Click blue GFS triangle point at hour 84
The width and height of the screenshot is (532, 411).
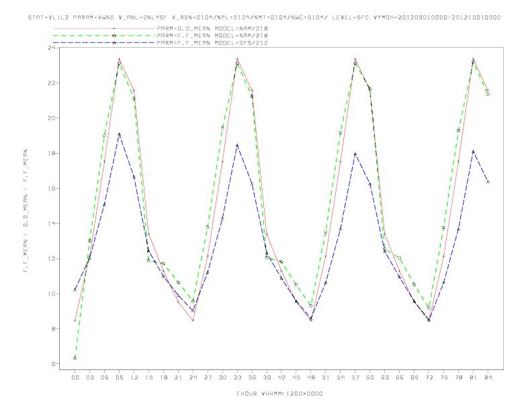tap(488, 182)
